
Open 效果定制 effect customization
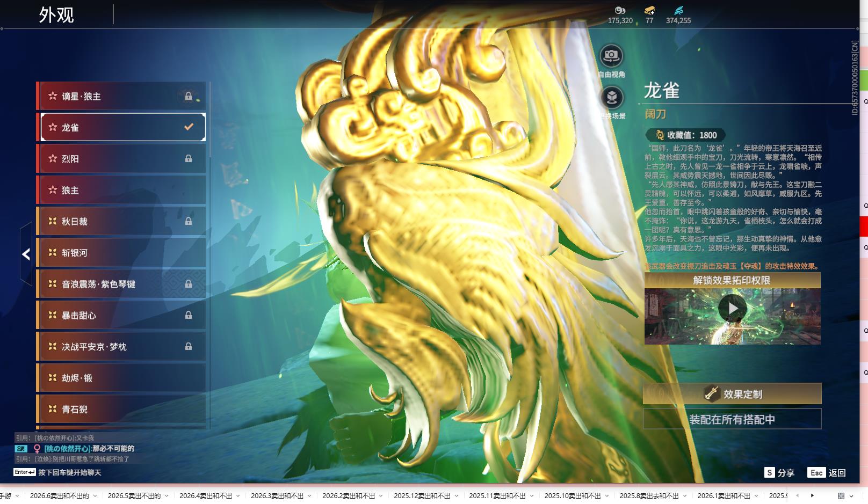pyautogui.click(x=732, y=393)
